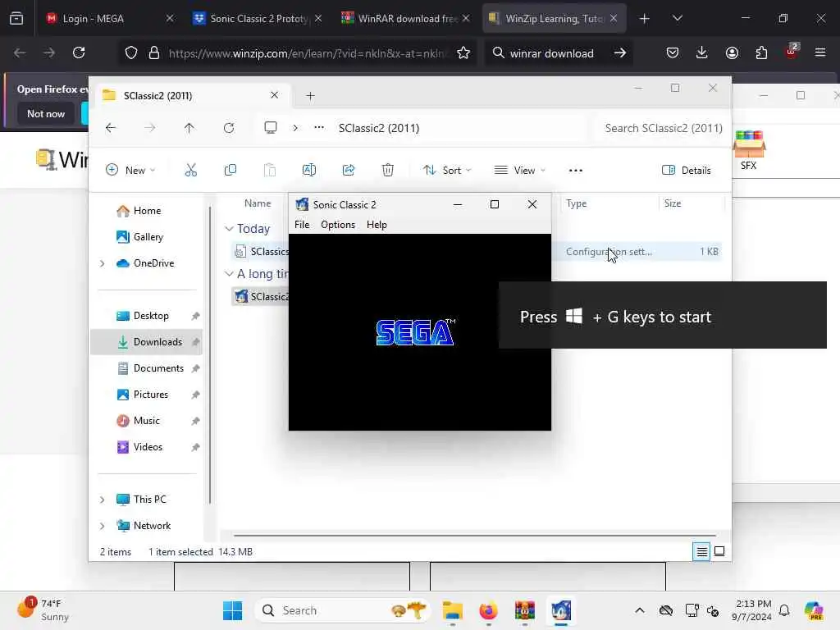
Task: Open the File menu in Sonic Classic 2
Action: [x=302, y=225]
